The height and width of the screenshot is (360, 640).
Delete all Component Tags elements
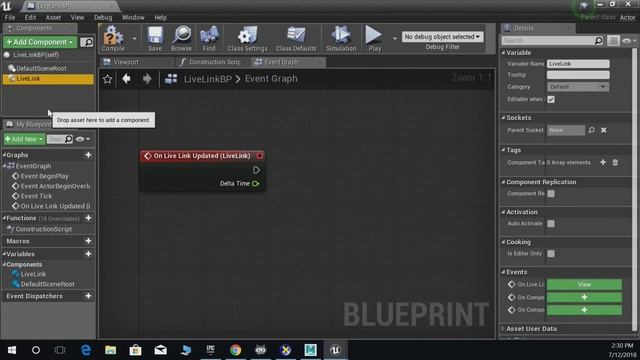point(615,162)
